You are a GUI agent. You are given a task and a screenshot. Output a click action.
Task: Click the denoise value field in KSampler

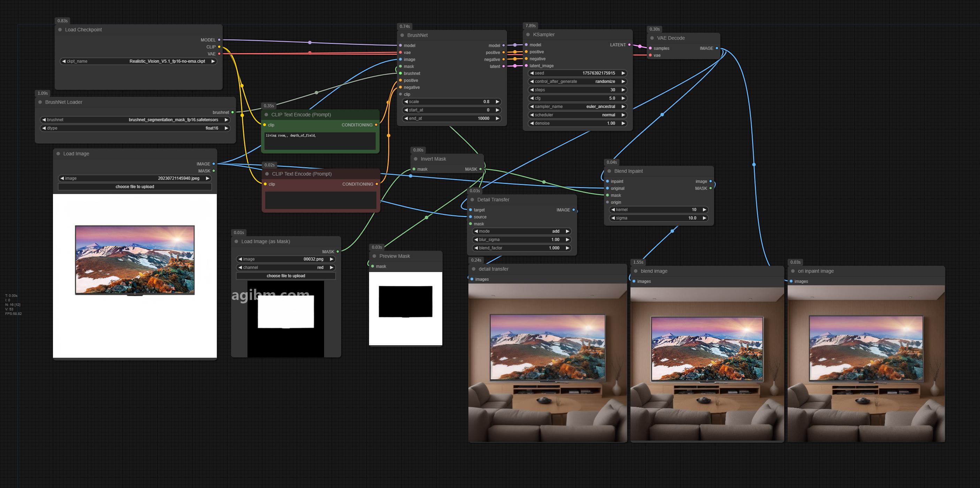pyautogui.click(x=577, y=123)
